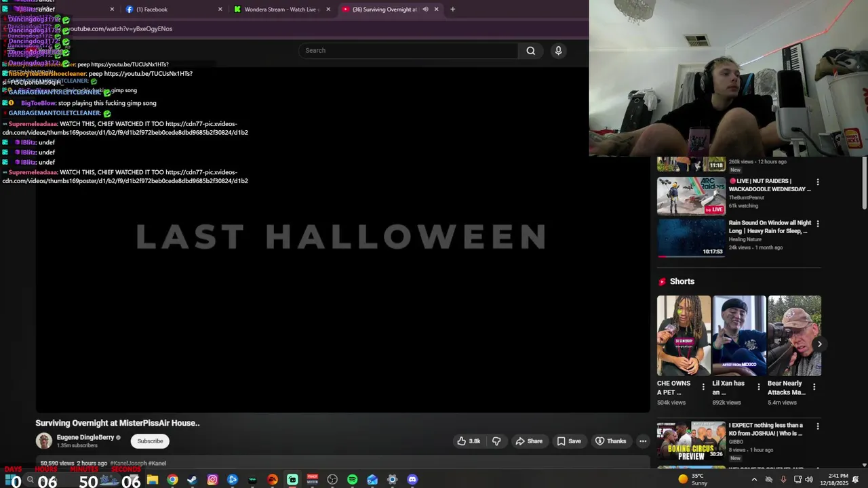Save the video with the Save button
868x488 pixels.
tap(569, 441)
